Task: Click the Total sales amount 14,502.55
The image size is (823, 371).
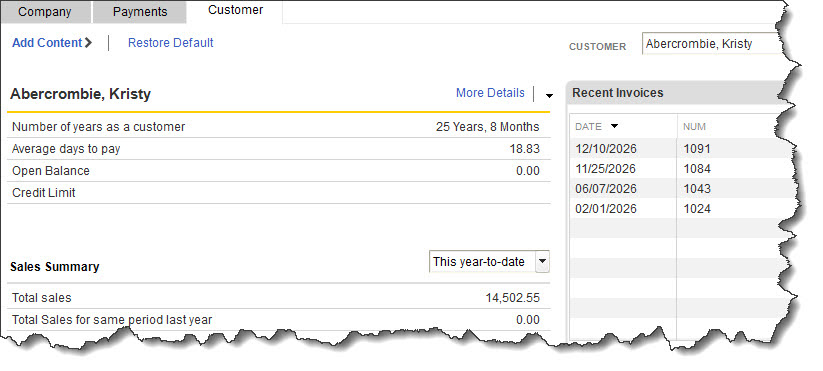Action: point(512,298)
